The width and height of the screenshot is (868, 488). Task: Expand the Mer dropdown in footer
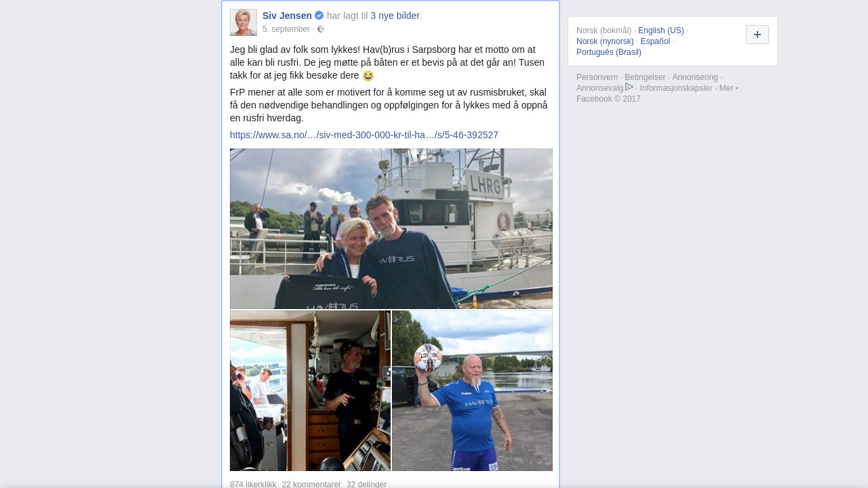pyautogui.click(x=729, y=88)
